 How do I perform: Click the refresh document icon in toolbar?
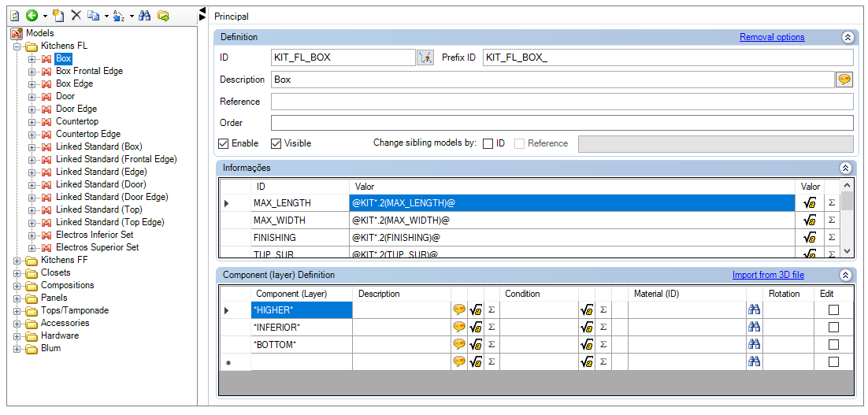(15, 16)
